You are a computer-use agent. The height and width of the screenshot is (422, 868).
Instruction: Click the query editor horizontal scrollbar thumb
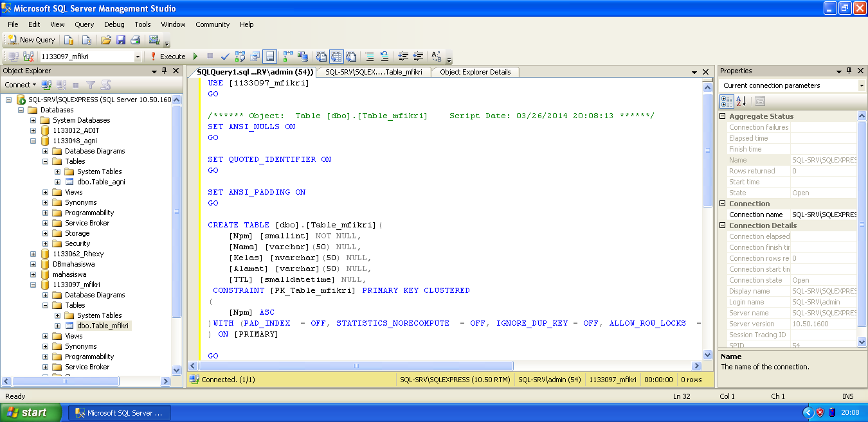pyautogui.click(x=354, y=365)
